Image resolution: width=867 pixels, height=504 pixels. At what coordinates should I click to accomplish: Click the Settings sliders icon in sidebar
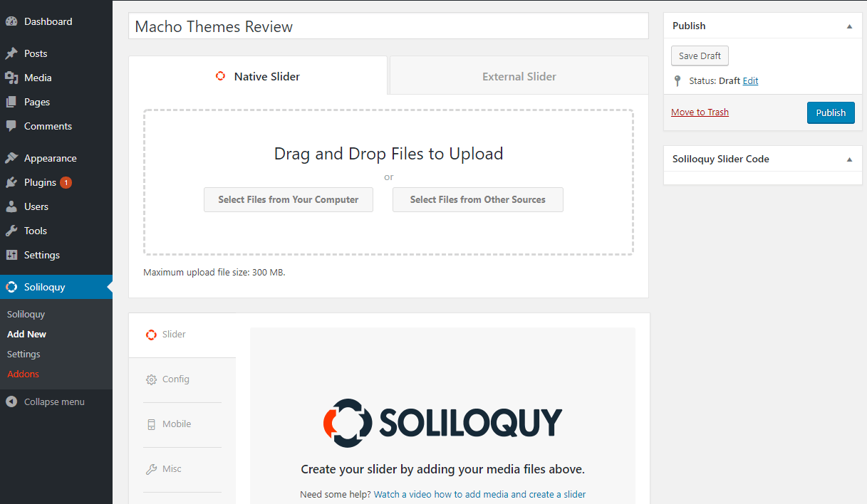pos(11,255)
